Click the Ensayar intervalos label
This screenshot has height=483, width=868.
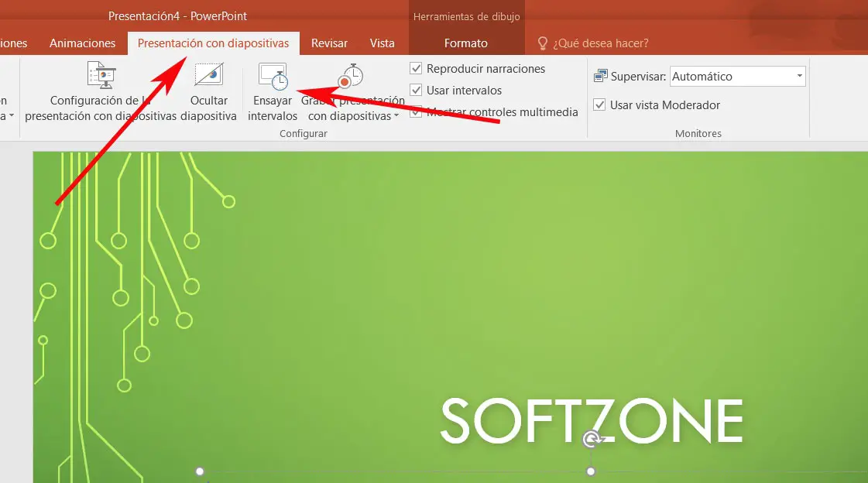[273, 108]
